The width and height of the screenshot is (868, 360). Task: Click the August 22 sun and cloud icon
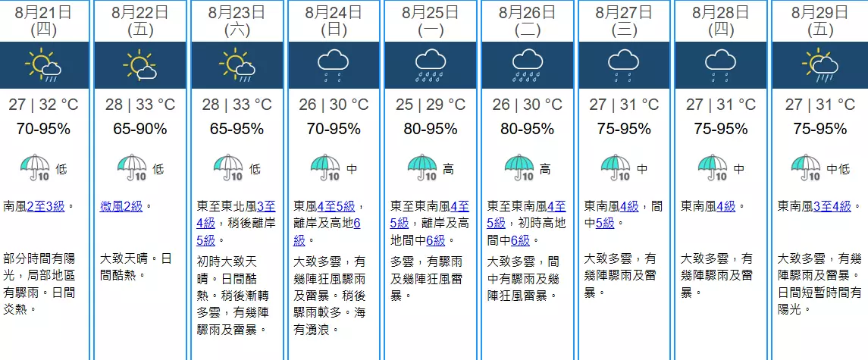(x=140, y=65)
